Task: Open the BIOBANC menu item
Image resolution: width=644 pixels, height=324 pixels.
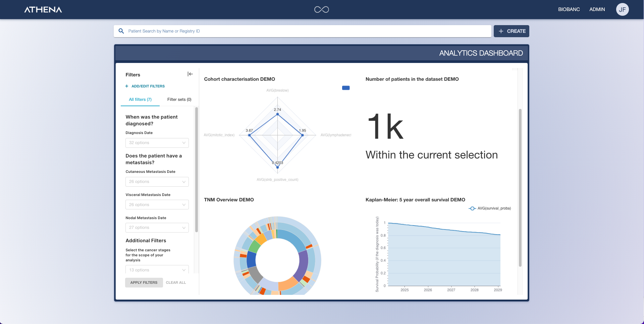Action: 569,9
